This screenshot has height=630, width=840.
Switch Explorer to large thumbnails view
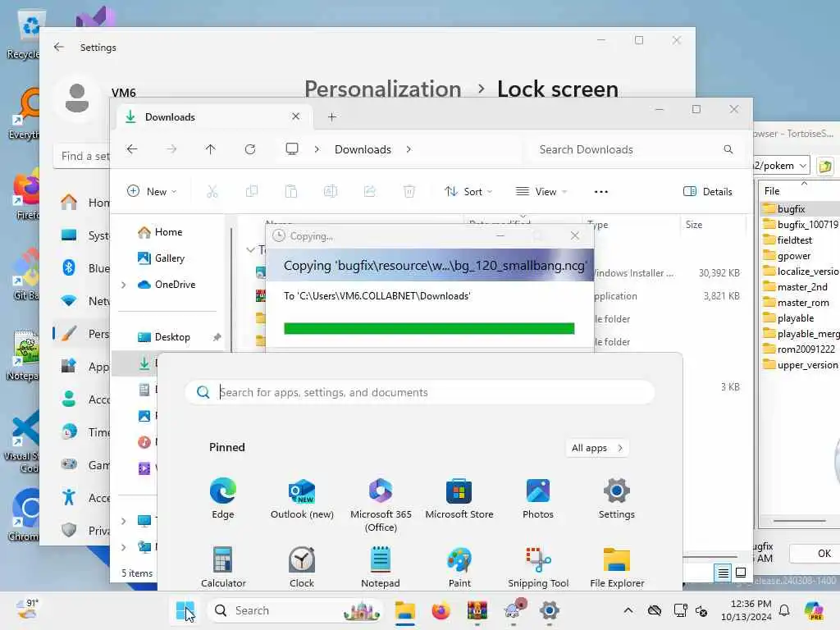pyautogui.click(x=741, y=573)
